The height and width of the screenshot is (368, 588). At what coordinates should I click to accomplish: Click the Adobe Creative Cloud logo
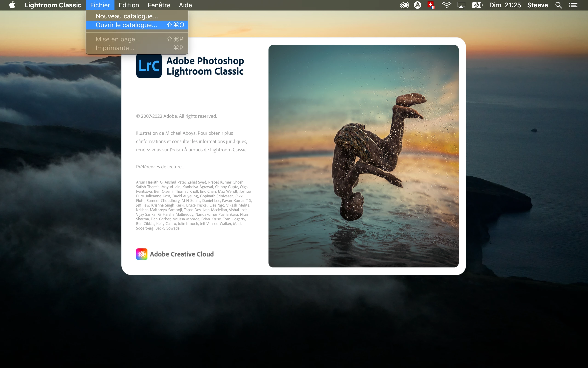pos(142,254)
